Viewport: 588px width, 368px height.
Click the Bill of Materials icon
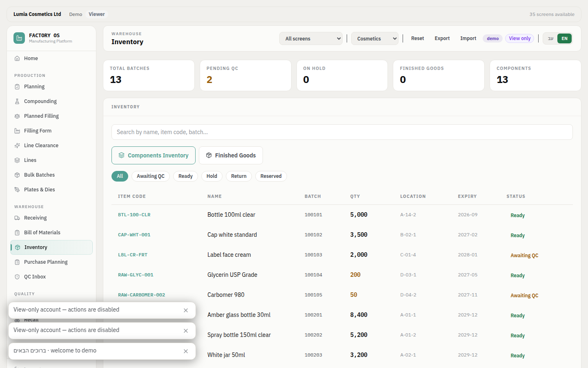click(x=17, y=233)
